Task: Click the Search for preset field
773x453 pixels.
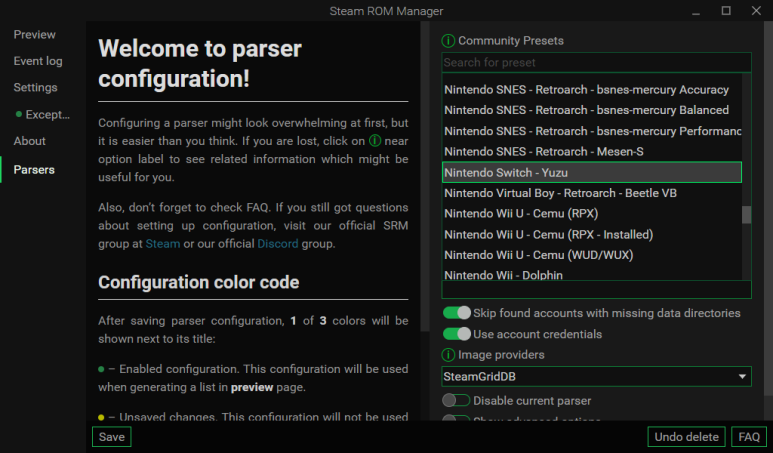Action: 597,63
